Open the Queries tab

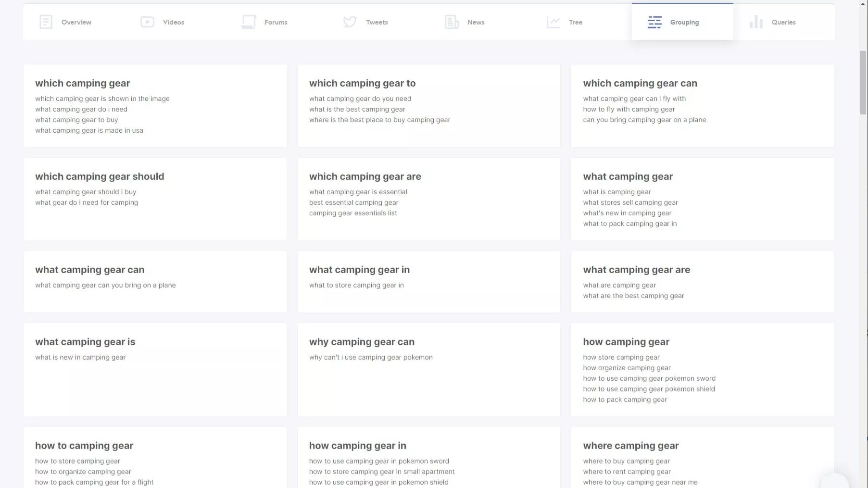(783, 22)
